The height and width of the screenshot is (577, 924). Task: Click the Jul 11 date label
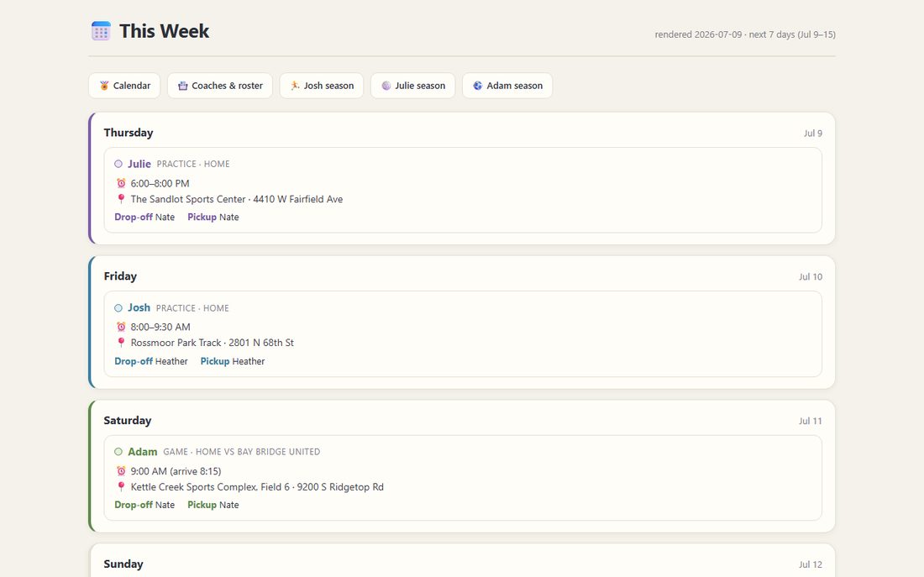click(811, 421)
